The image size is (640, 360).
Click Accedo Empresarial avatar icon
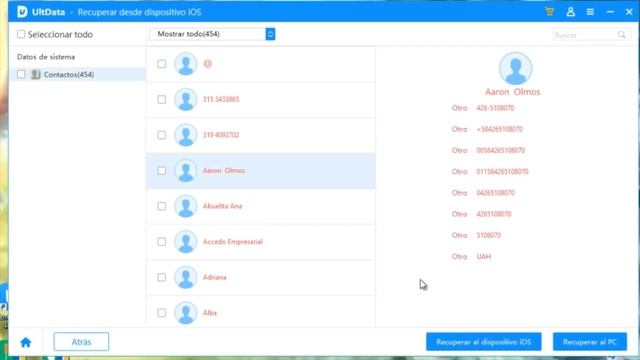186,242
